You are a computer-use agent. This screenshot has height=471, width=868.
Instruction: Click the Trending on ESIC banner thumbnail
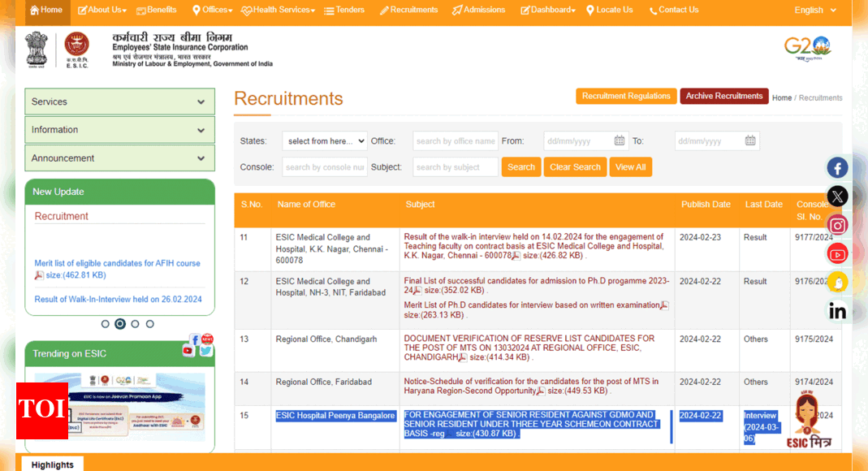pyautogui.click(x=119, y=407)
